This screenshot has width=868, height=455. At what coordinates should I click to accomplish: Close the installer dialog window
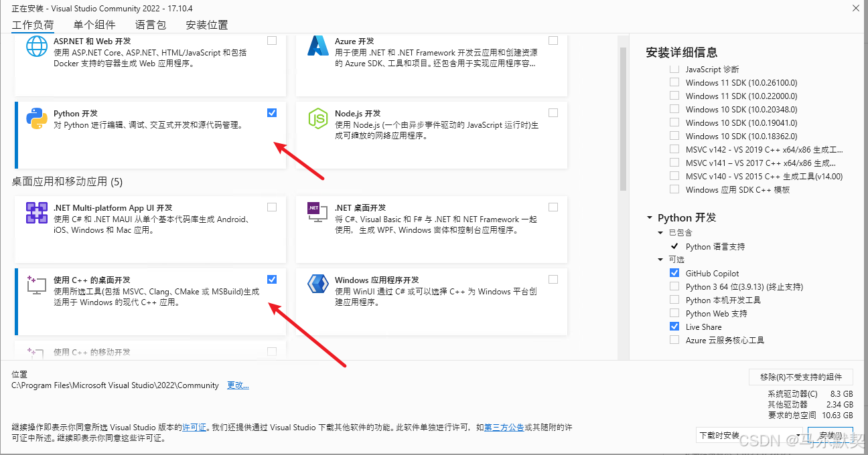pyautogui.click(x=856, y=8)
